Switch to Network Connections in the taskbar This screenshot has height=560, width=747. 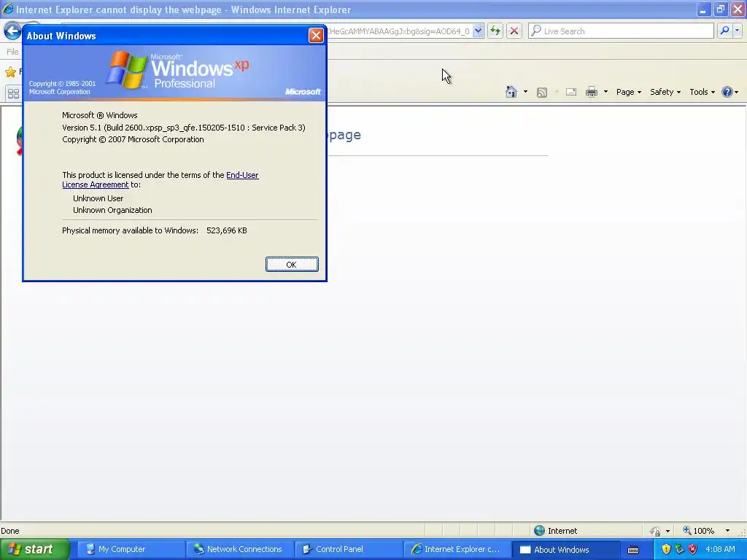[x=239, y=550]
